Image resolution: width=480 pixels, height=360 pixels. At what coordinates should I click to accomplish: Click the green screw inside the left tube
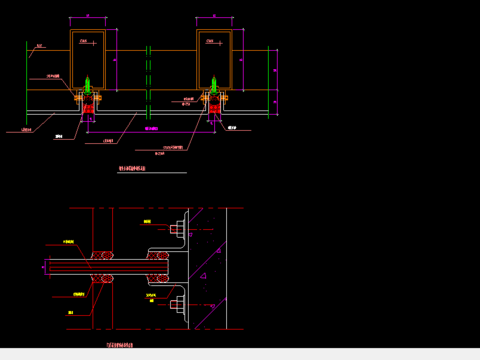88,85
